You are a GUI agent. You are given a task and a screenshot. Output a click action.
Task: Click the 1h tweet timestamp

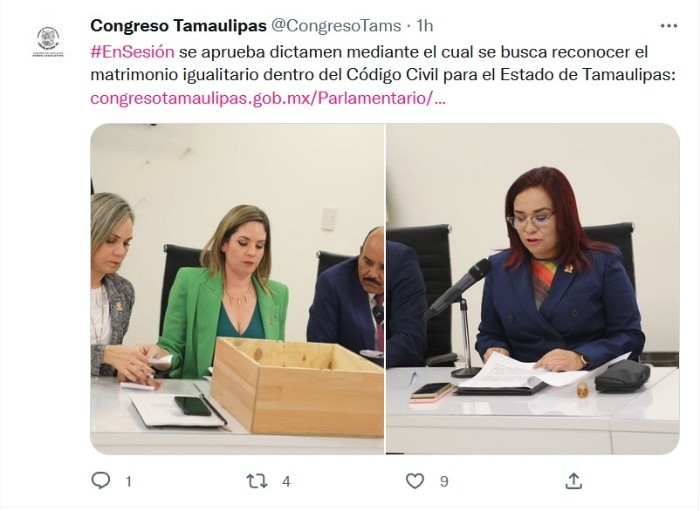click(x=425, y=26)
